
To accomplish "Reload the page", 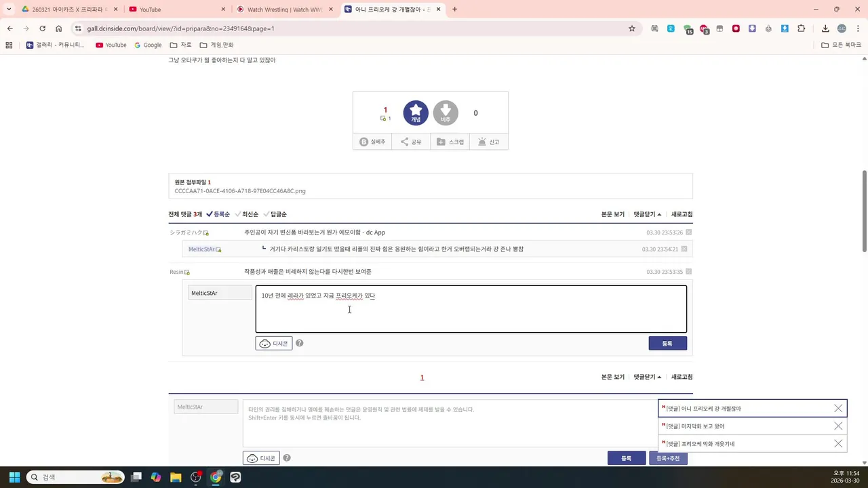I will click(42, 28).
